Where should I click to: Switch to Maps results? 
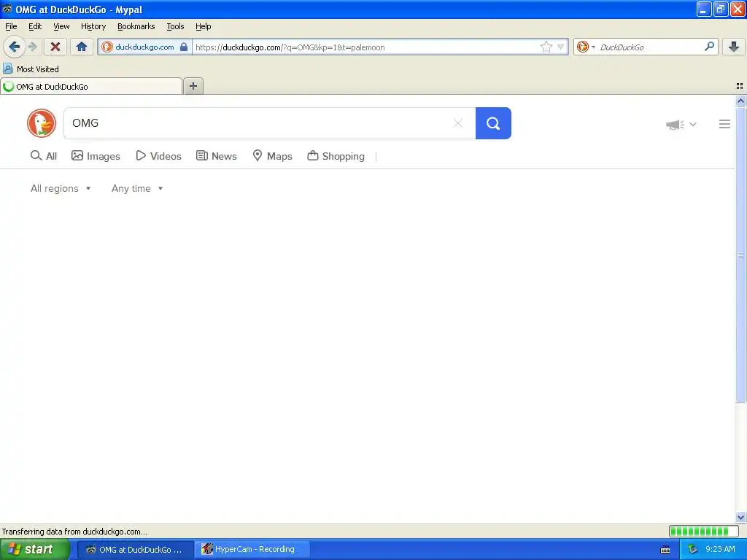pyautogui.click(x=272, y=156)
